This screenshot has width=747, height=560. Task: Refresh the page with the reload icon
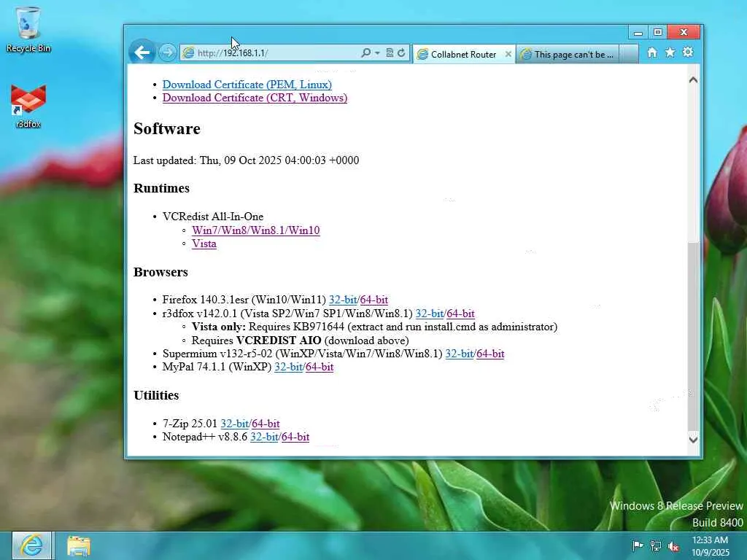[x=402, y=52]
